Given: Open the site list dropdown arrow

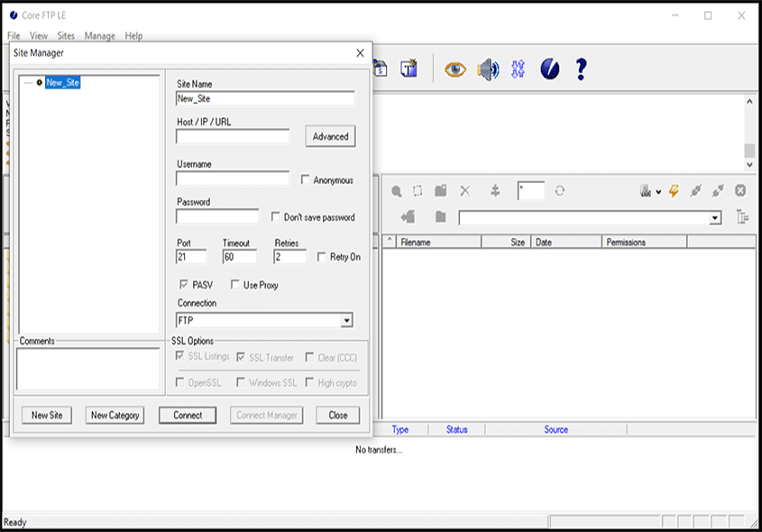Looking at the screenshot, I should pyautogui.click(x=658, y=192).
